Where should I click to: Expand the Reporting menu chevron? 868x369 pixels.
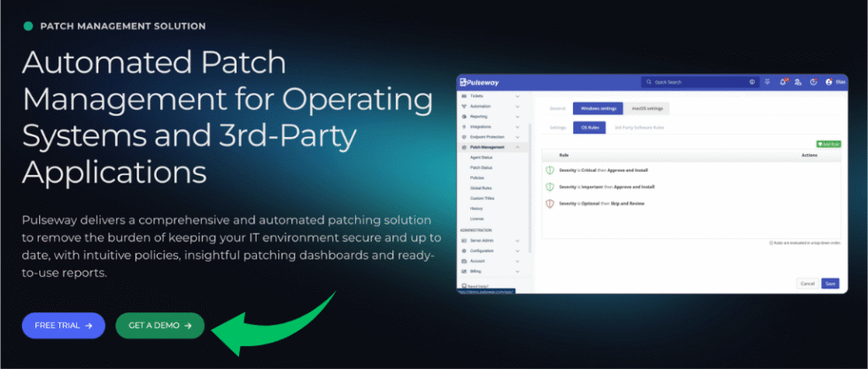pyautogui.click(x=517, y=117)
